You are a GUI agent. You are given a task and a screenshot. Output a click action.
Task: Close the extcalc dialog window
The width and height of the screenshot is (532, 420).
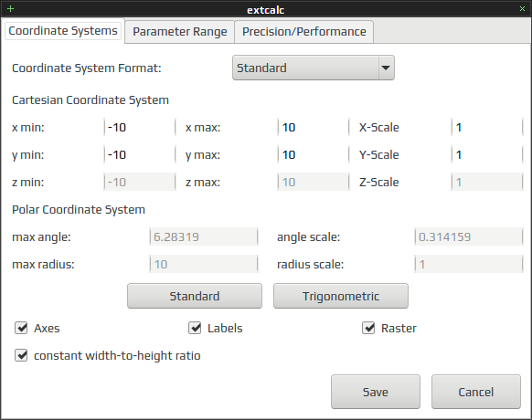[522, 9]
